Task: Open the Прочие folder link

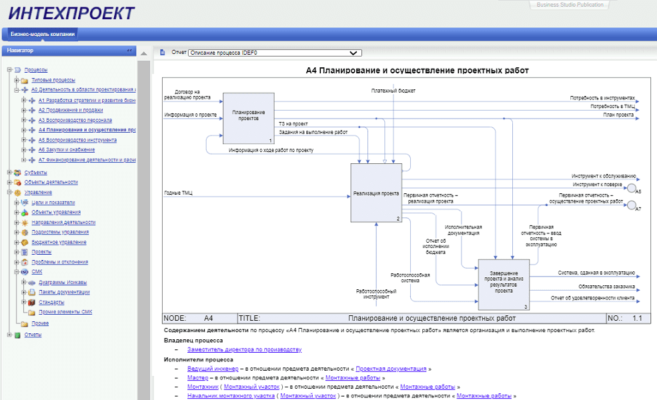Action: 40,324
